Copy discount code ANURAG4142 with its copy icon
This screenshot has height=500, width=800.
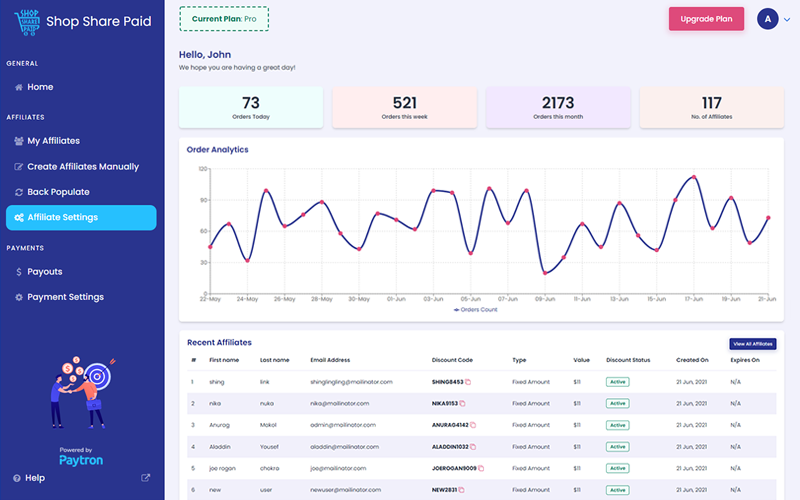[473, 425]
